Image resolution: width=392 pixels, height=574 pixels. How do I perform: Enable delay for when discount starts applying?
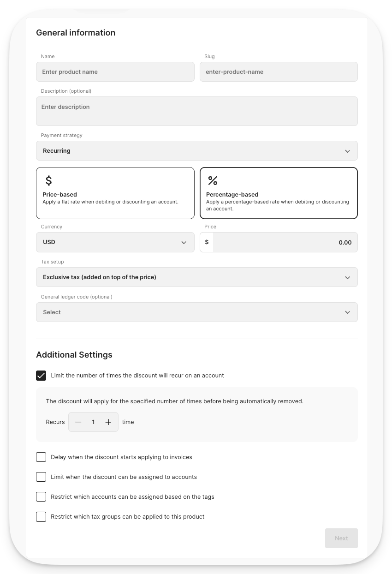pyautogui.click(x=41, y=457)
